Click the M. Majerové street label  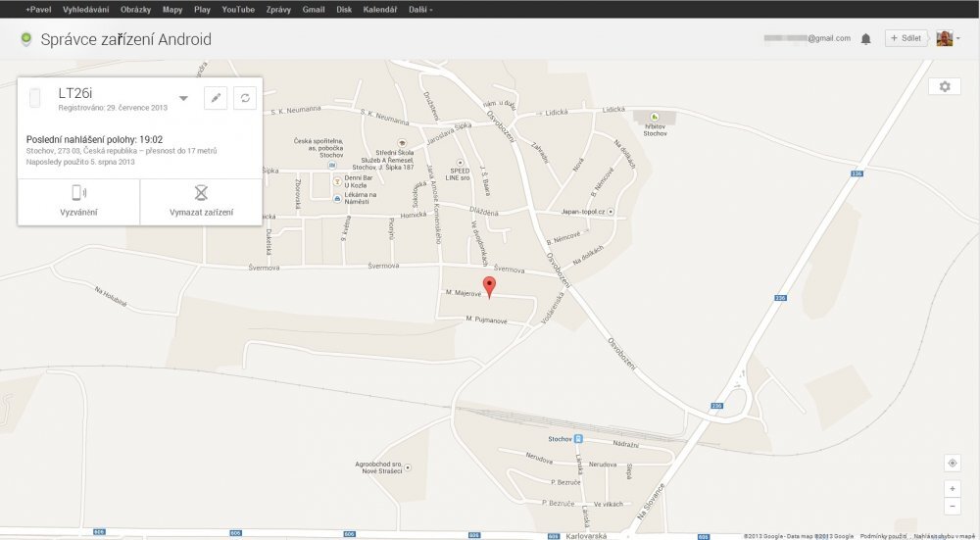click(464, 292)
